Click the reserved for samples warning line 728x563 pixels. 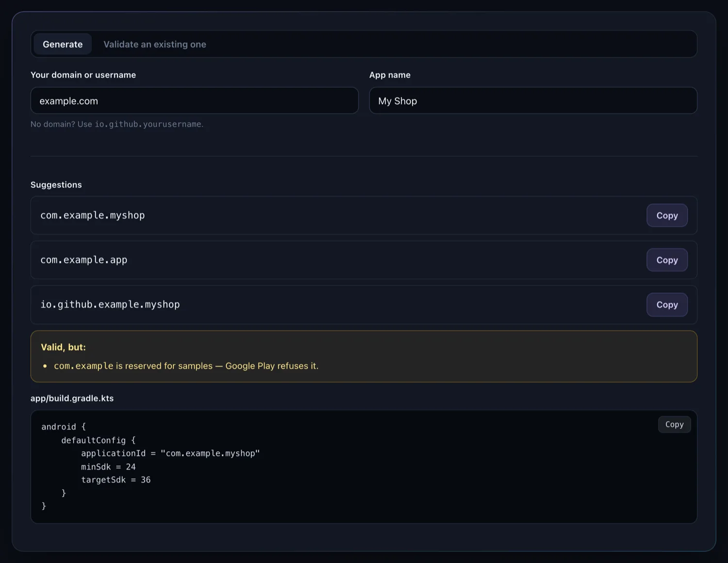[x=186, y=366]
